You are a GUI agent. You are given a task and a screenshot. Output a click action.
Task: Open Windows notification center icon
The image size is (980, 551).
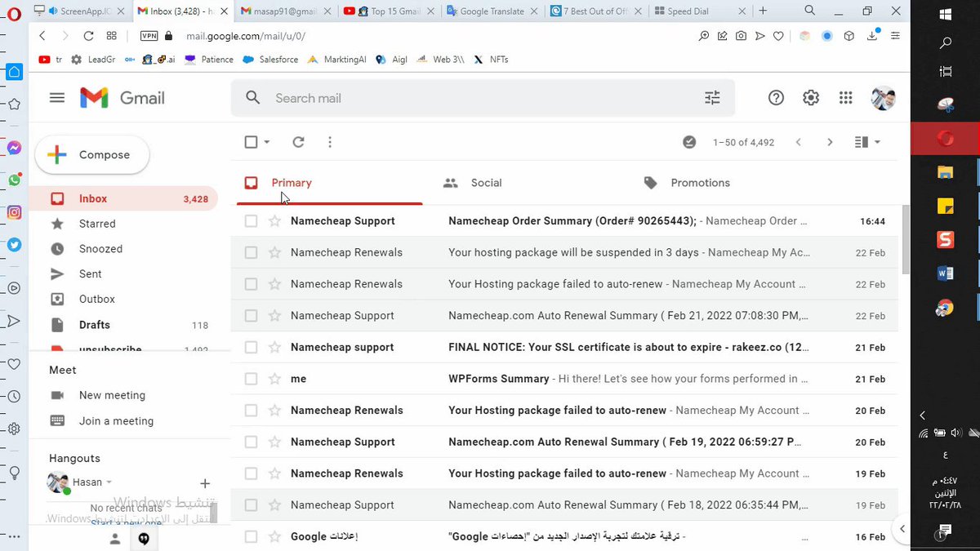tap(945, 531)
